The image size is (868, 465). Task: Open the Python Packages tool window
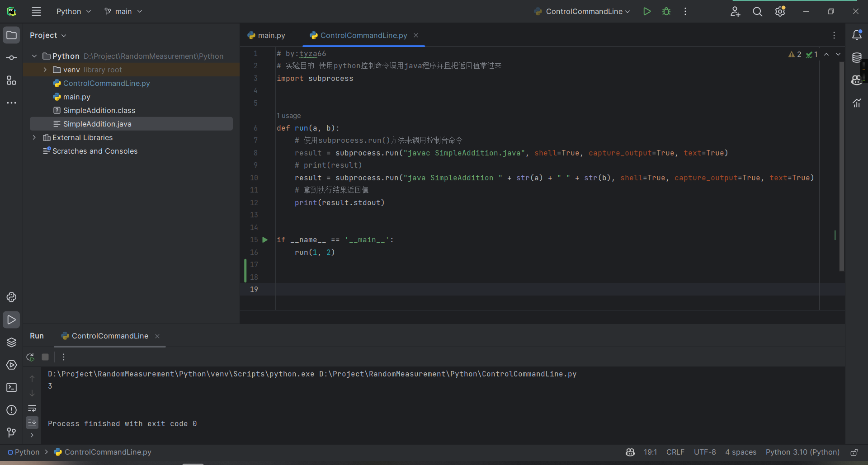click(12, 343)
